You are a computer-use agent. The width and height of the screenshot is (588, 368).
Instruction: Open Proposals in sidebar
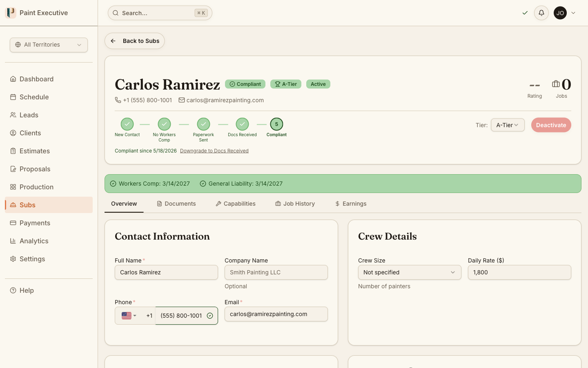(x=49, y=169)
